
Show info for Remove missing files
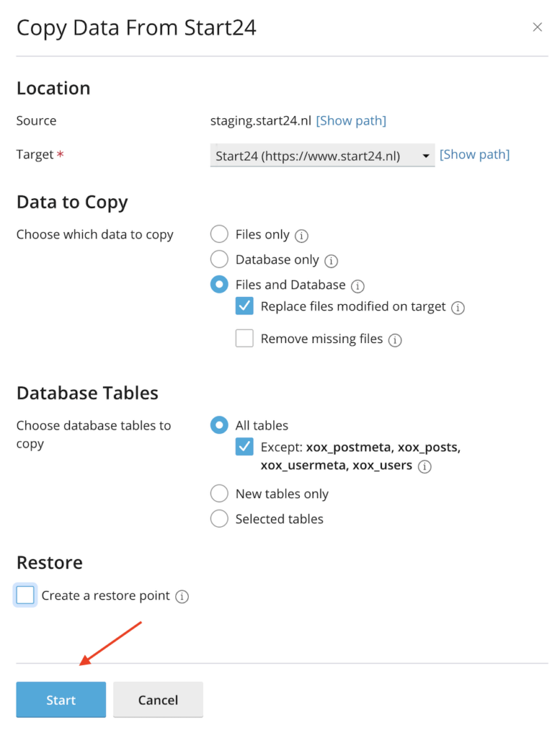pos(395,340)
